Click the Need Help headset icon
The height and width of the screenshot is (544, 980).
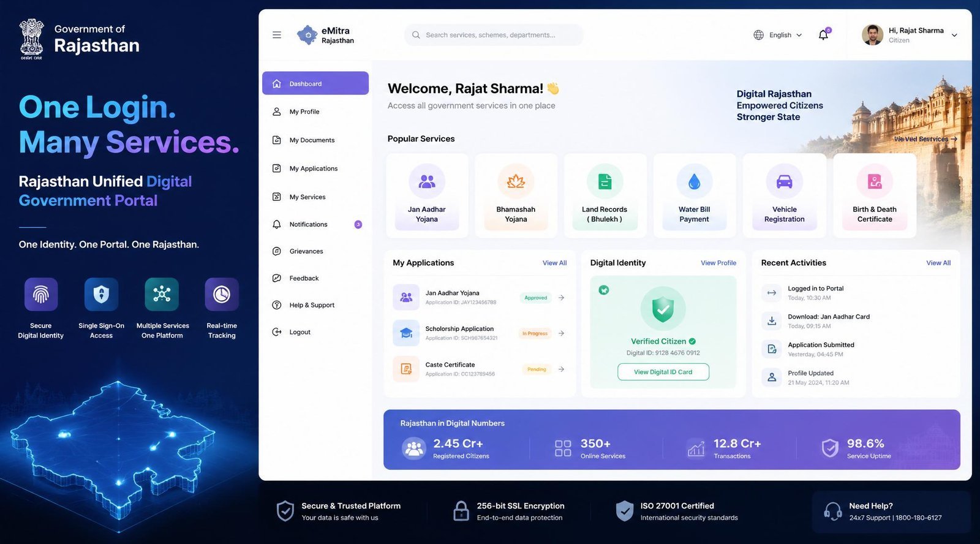[x=833, y=512]
